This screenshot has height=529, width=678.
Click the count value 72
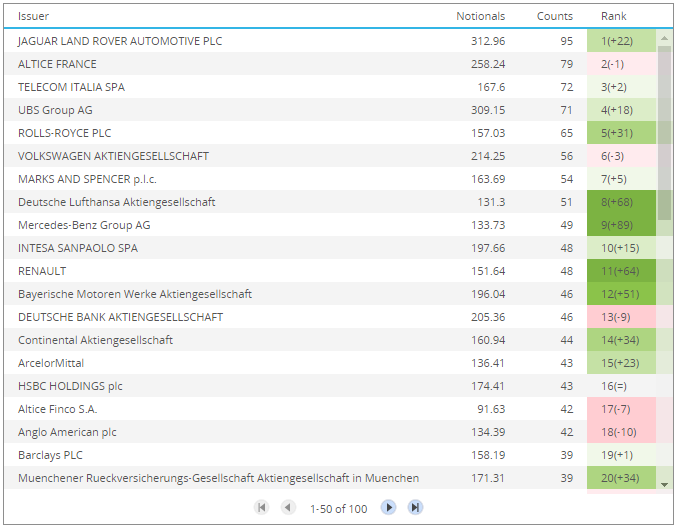tap(566, 87)
